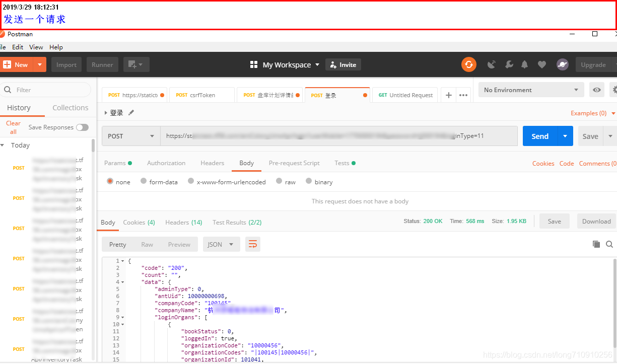The width and height of the screenshot is (617, 364).
Task: Collapse the root JSON object at line 1
Action: pyautogui.click(x=122, y=261)
